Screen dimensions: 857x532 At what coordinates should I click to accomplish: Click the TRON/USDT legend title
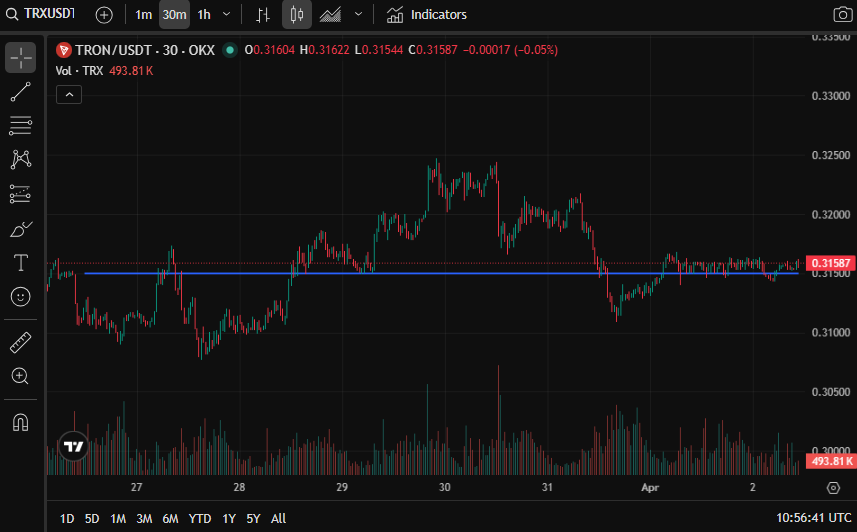145,50
